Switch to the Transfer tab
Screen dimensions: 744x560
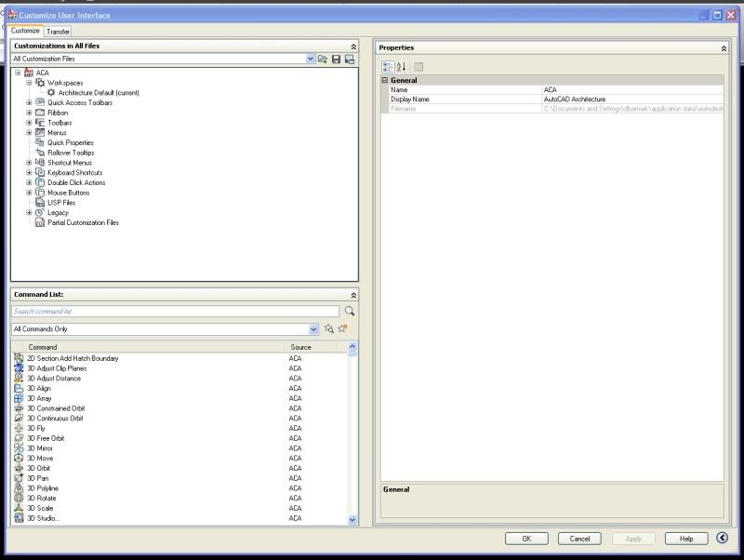[58, 31]
